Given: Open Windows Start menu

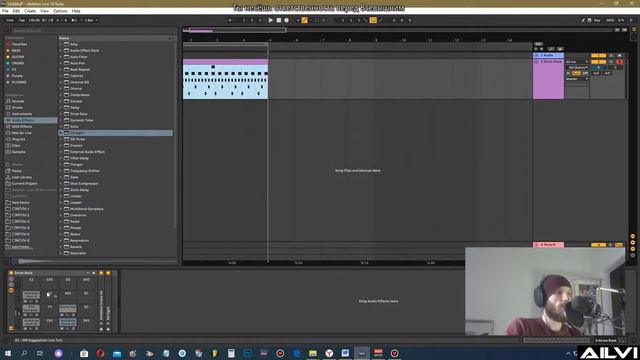Looking at the screenshot, I should 8,353.
